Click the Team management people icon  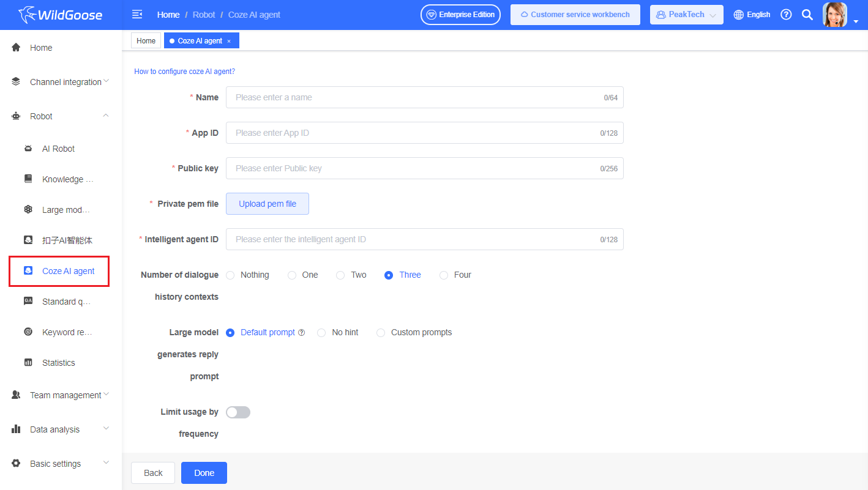coord(17,395)
